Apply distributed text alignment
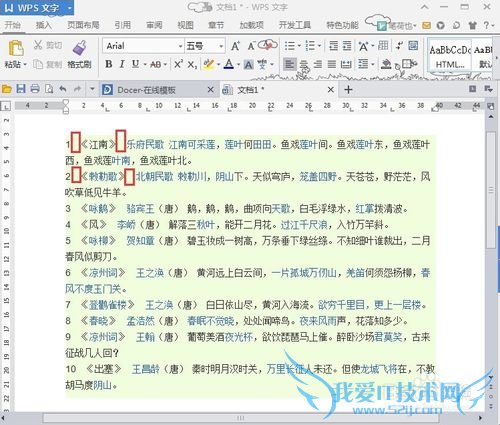Image resolution: width=500 pixels, height=425 pixels. [x=346, y=64]
